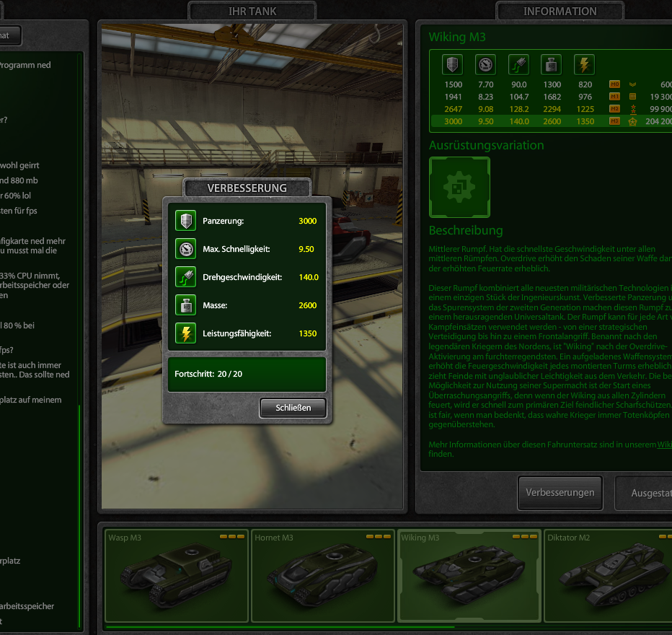Select the M0 modification badge
The height and width of the screenshot is (635, 672).
[615, 84]
